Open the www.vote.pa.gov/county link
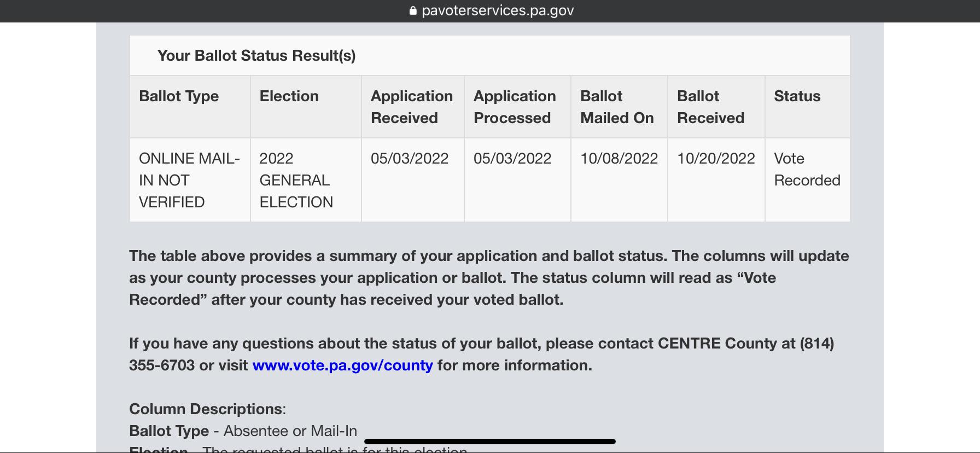Image resolution: width=980 pixels, height=453 pixels. click(x=342, y=365)
